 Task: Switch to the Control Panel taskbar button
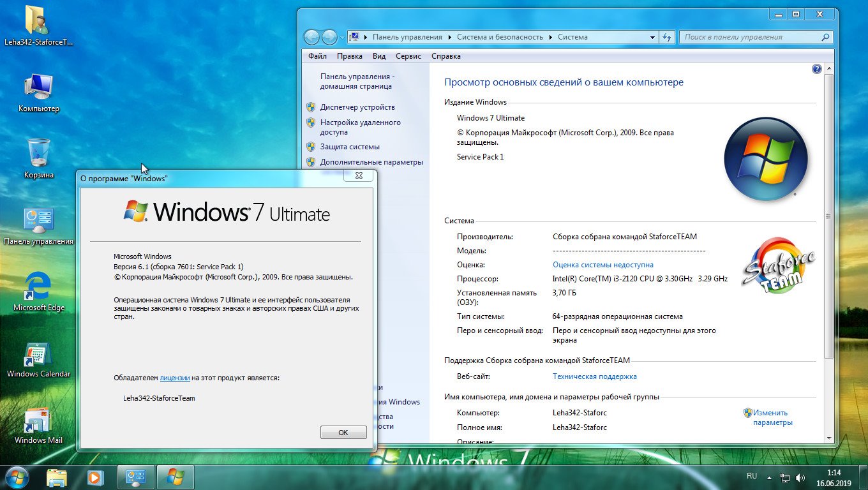(x=136, y=477)
